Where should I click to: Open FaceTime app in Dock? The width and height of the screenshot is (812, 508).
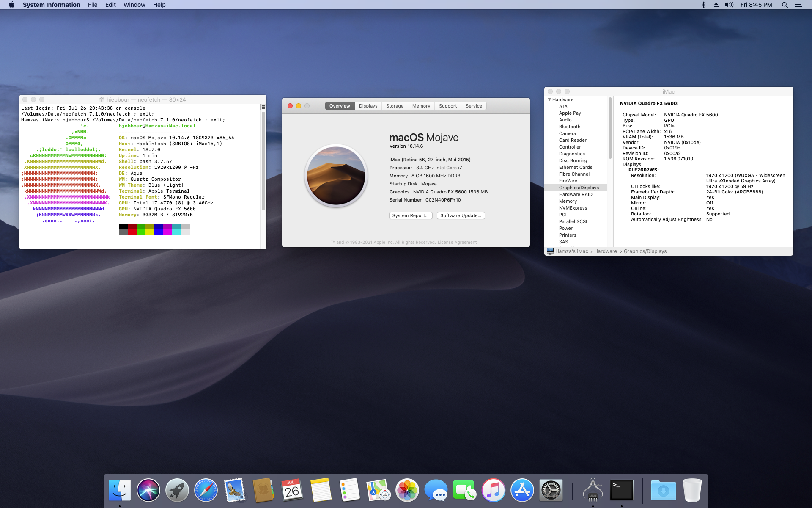point(465,490)
